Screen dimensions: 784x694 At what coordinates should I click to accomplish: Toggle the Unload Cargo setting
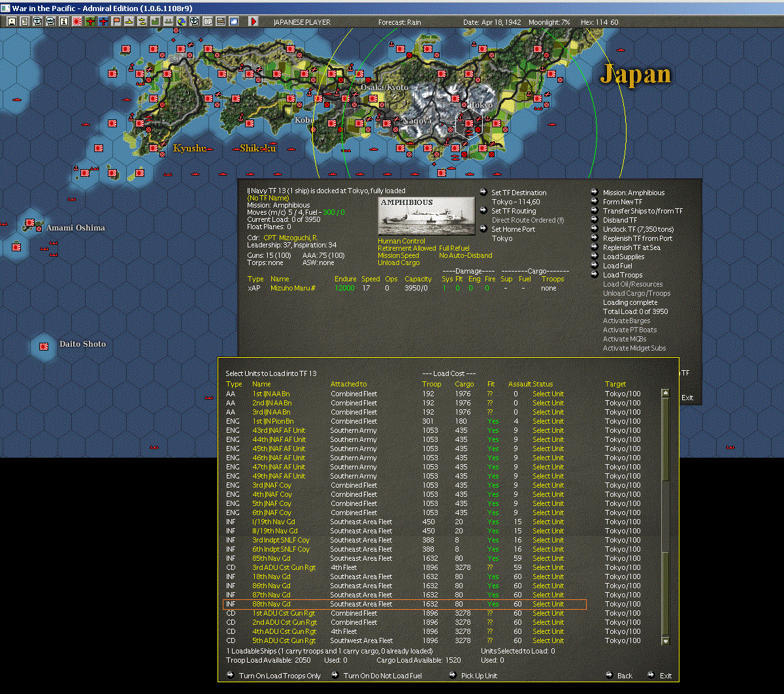(399, 262)
